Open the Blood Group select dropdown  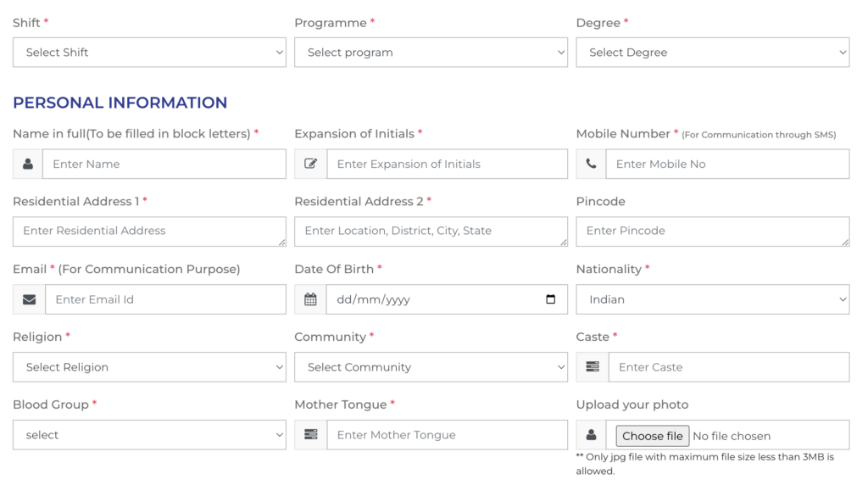click(x=149, y=434)
